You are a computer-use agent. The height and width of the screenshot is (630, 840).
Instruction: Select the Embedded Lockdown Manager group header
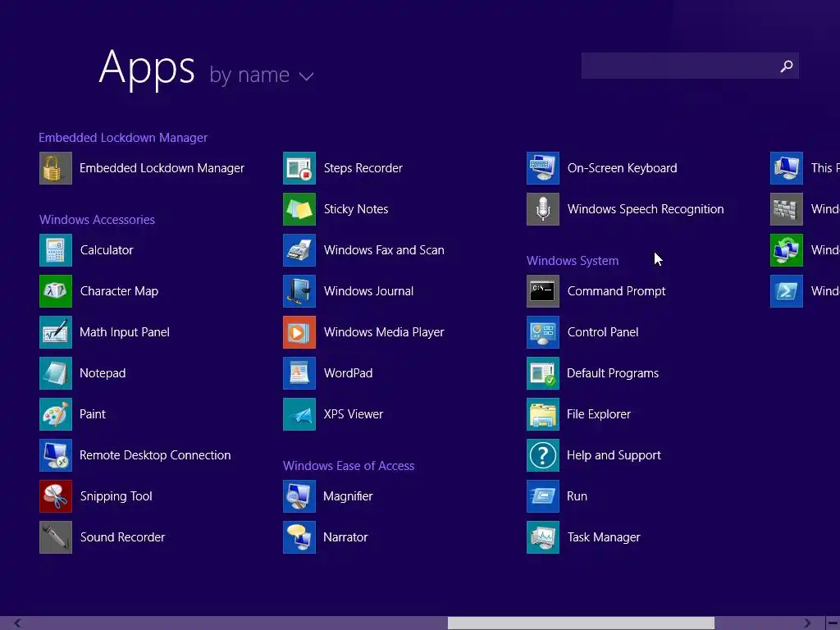tap(123, 138)
